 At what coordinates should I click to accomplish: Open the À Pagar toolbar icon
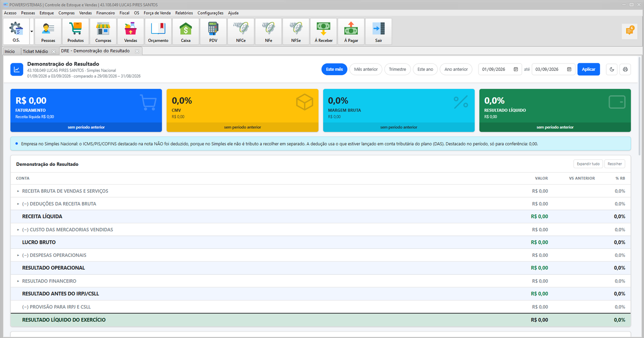tap(351, 31)
